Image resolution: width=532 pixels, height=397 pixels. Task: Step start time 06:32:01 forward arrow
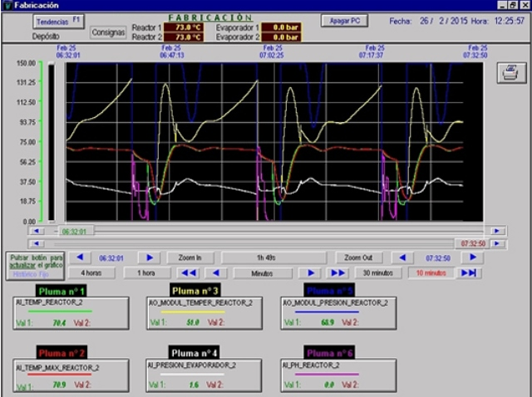tap(150, 257)
